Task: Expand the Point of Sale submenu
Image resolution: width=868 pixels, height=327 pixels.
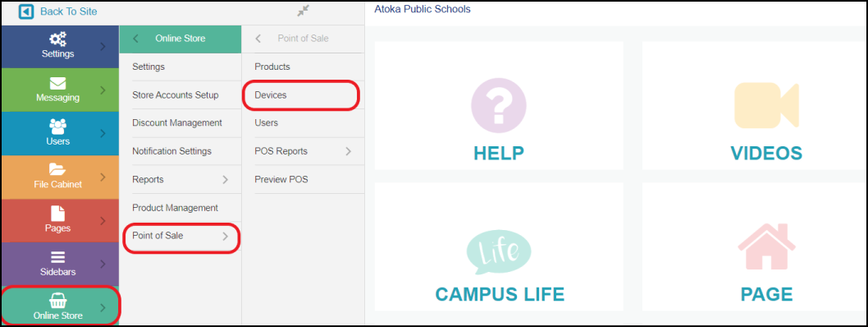Action: (181, 236)
